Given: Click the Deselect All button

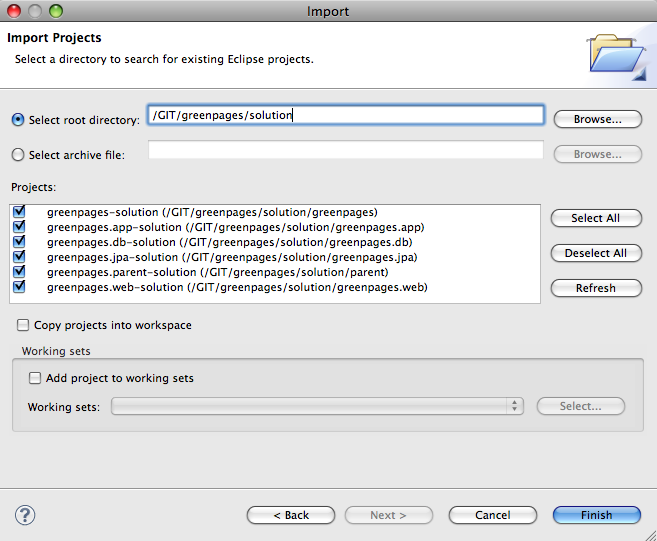Looking at the screenshot, I should coord(596,253).
